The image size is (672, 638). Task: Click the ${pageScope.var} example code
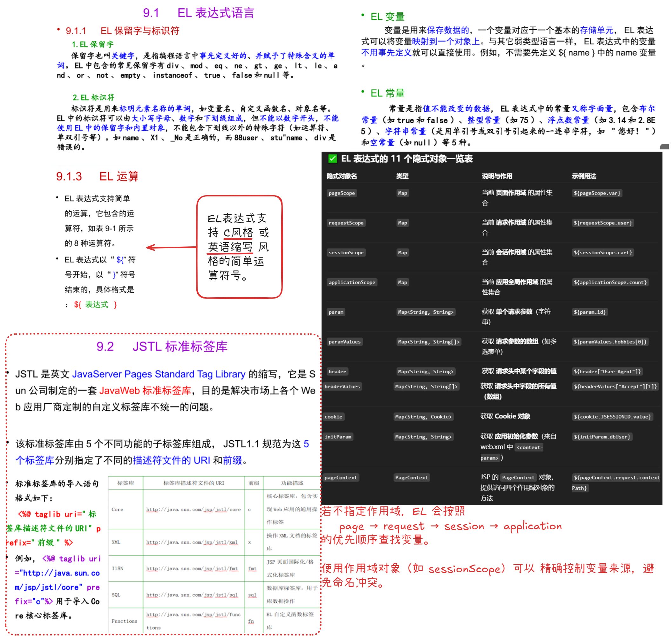[598, 194]
